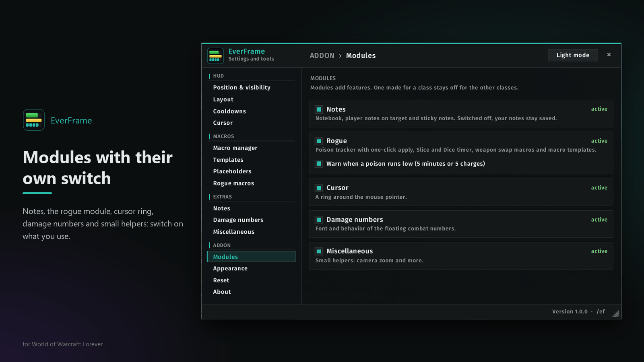Screen dimensions: 644x362
Task: Click the Cursor module active status
Action: [599, 187]
